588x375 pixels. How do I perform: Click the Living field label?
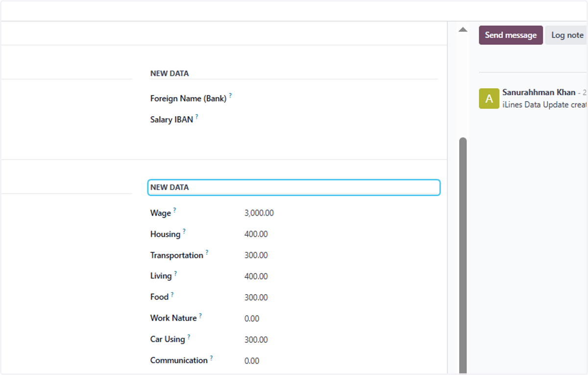(161, 276)
